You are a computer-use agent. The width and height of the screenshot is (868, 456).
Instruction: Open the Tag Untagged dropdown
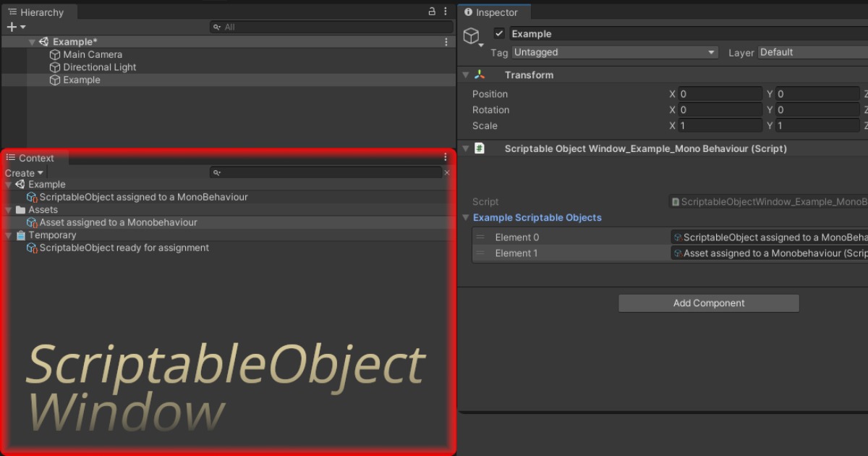614,52
